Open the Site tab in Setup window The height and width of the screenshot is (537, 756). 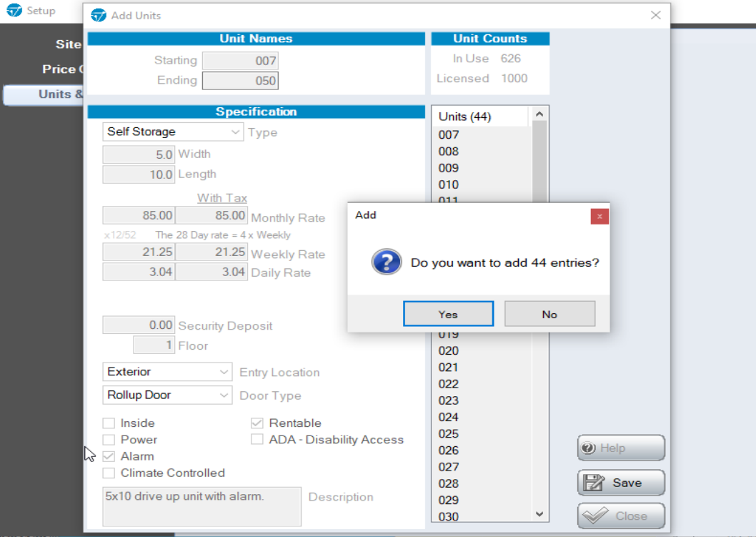tap(69, 44)
